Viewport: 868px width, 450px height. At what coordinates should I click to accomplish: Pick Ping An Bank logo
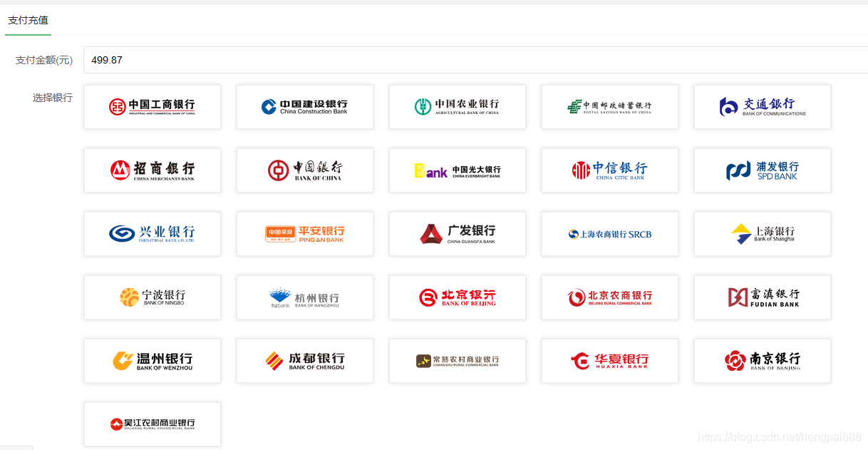(305, 234)
